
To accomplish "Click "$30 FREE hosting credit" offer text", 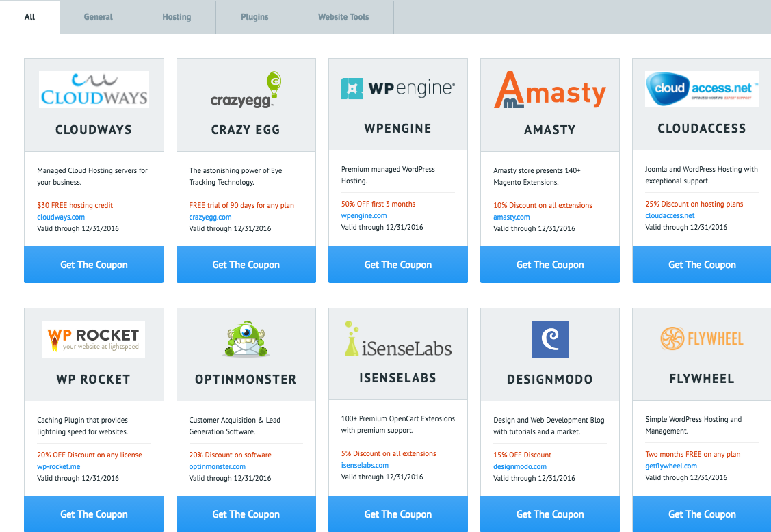I will (x=75, y=205).
